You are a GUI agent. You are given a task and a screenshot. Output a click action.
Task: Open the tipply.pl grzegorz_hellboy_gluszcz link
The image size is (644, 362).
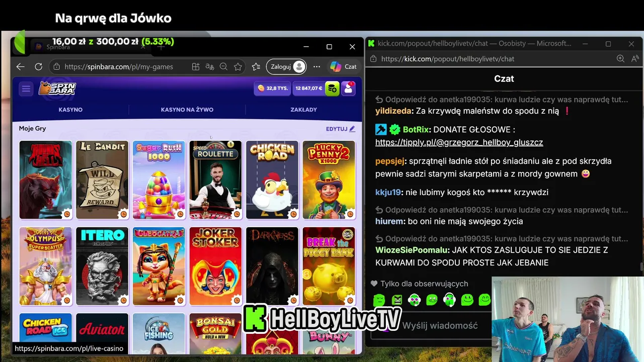[x=459, y=142]
